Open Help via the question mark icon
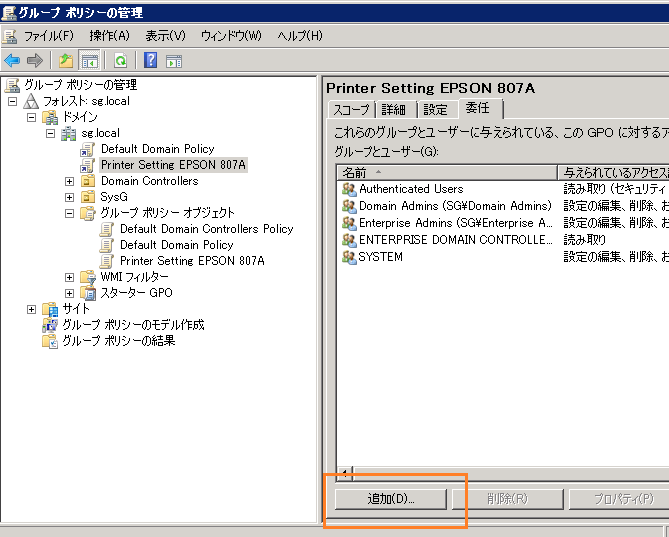The height and width of the screenshot is (537, 669). tap(151, 60)
